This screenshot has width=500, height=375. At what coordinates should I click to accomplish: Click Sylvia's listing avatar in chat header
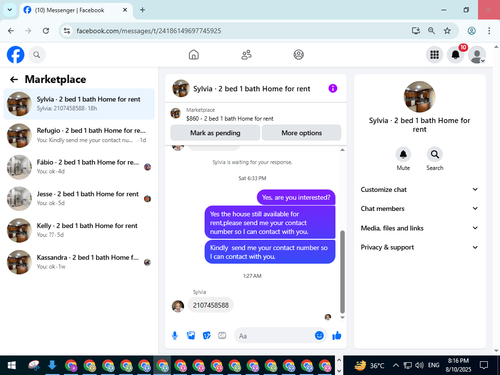coord(181,88)
